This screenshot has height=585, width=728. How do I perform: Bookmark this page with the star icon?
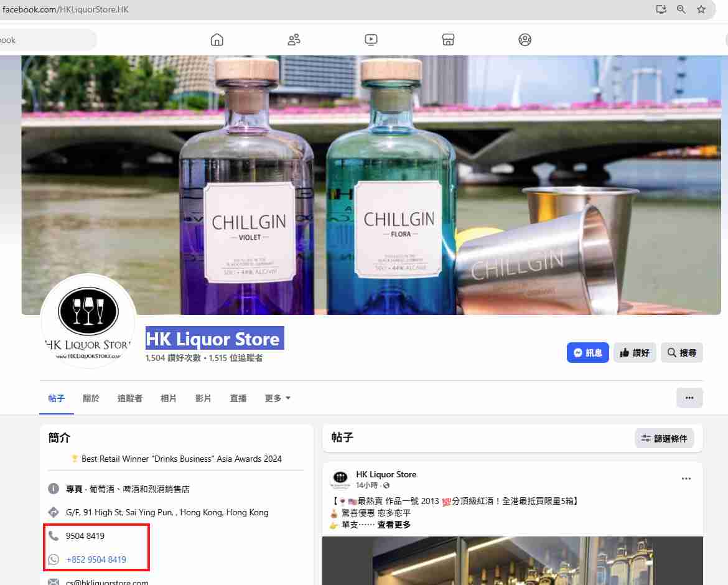pos(701,9)
